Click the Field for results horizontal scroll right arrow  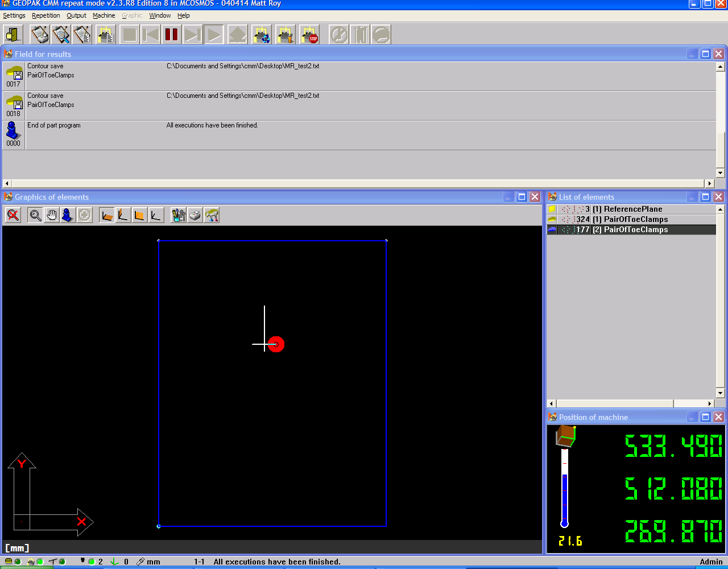710,183
